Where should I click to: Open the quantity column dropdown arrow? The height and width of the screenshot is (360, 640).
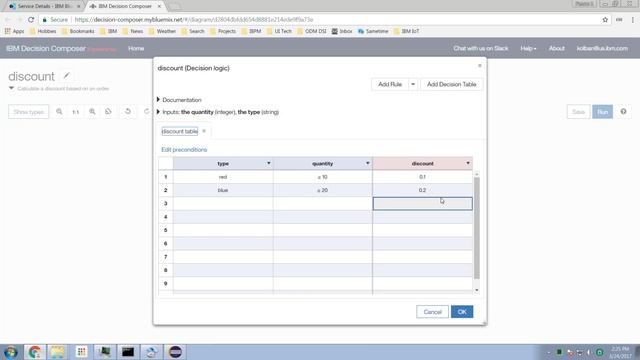pos(368,163)
